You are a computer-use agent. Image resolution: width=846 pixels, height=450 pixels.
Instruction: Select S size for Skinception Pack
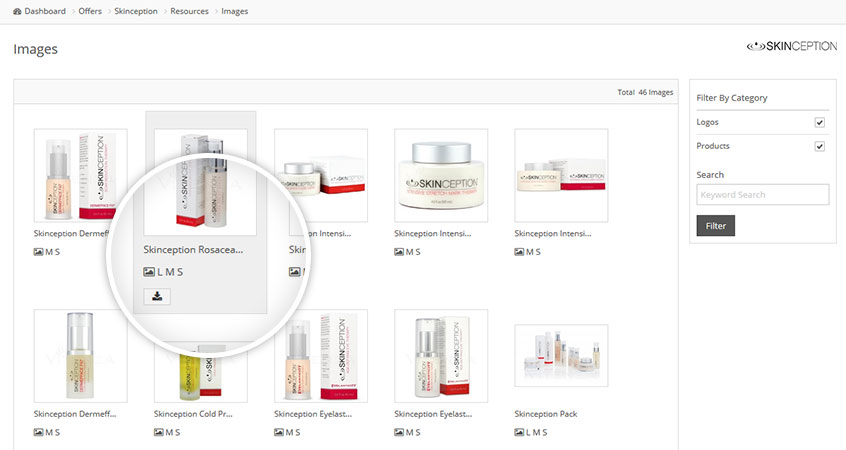click(544, 432)
